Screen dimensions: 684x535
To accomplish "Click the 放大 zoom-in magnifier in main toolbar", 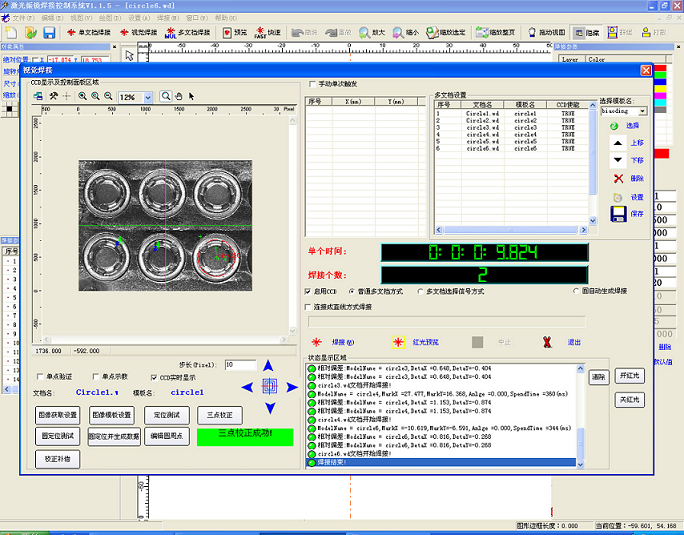I will click(364, 33).
